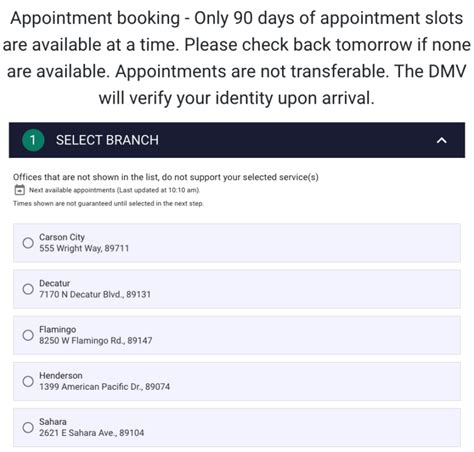
Task: Collapse the Select Branch section chevron
Action: [x=442, y=140]
